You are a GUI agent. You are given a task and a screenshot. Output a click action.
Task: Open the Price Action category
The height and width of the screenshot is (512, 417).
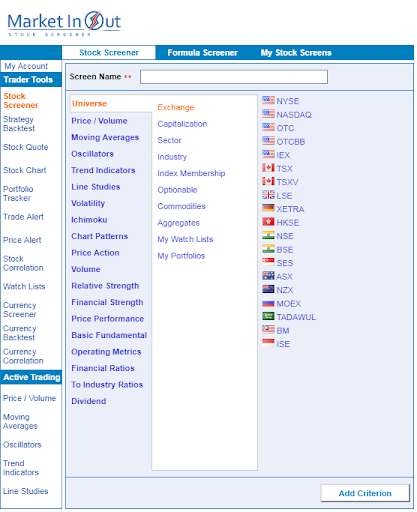pyautogui.click(x=95, y=253)
